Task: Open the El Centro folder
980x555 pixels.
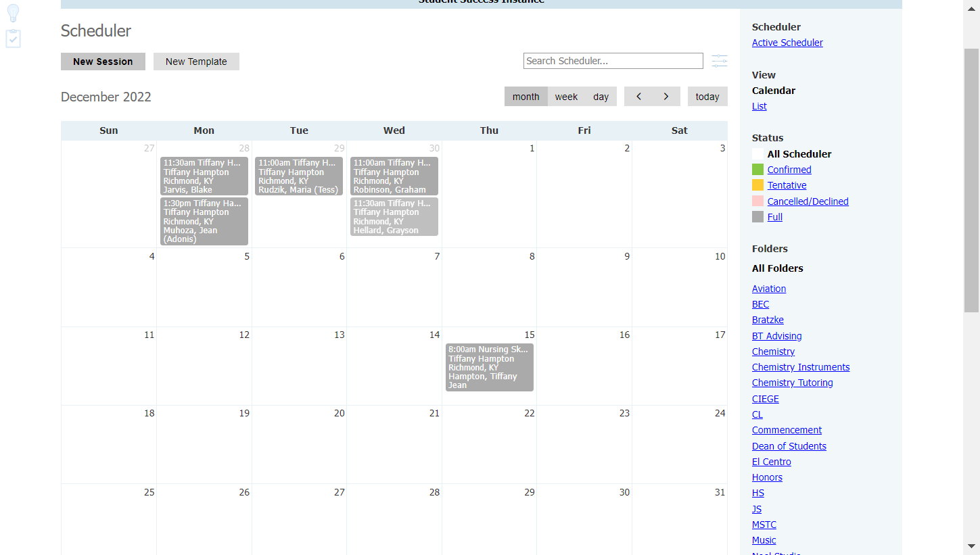Action: point(771,462)
